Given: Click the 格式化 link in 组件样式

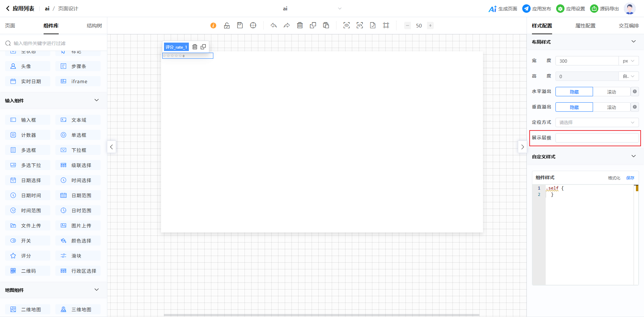Looking at the screenshot, I should 614,178.
